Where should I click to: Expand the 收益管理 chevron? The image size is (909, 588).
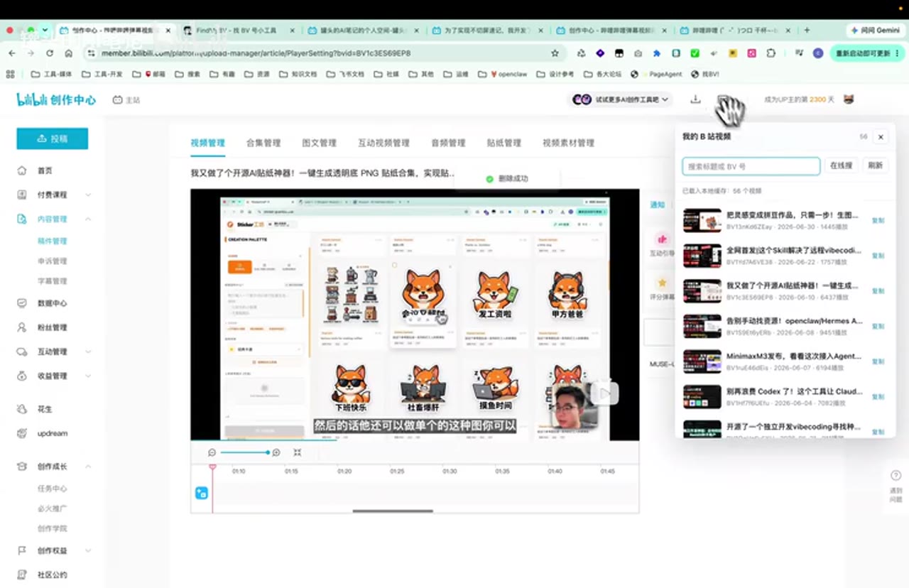pos(88,376)
